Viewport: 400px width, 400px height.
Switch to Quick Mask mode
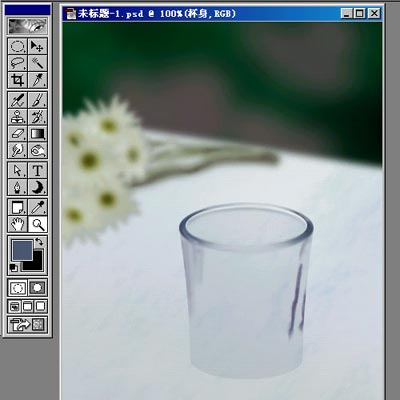[x=37, y=288]
